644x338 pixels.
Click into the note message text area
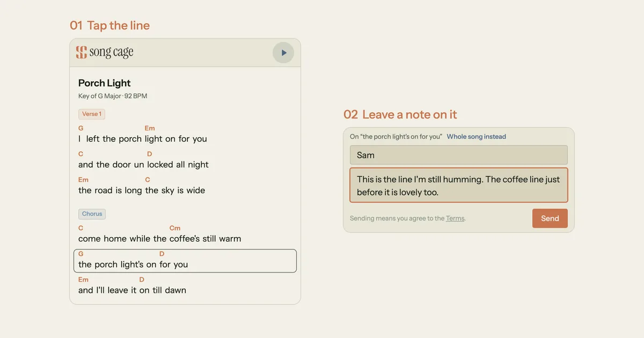click(x=459, y=185)
